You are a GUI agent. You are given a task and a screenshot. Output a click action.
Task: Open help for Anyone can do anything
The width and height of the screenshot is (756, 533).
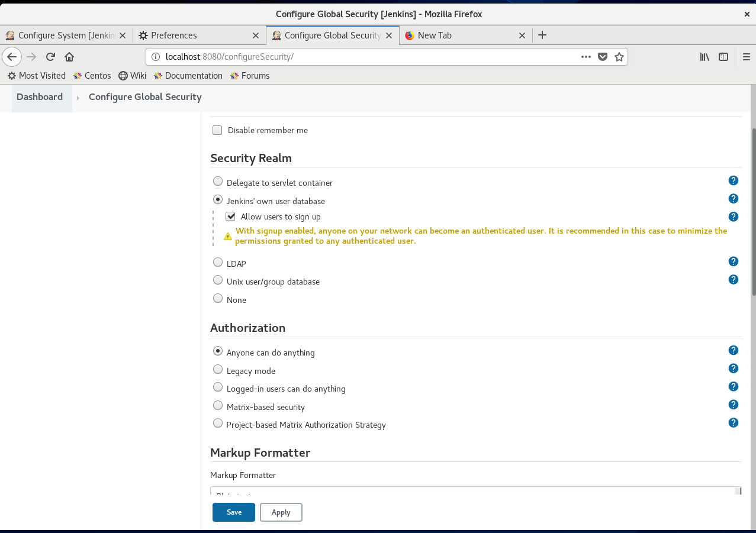pyautogui.click(x=734, y=350)
